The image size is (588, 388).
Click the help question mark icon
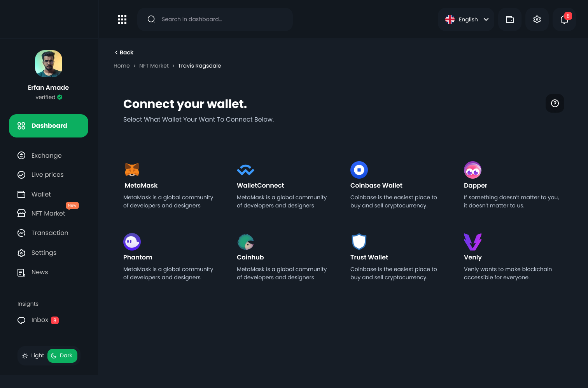[555, 103]
